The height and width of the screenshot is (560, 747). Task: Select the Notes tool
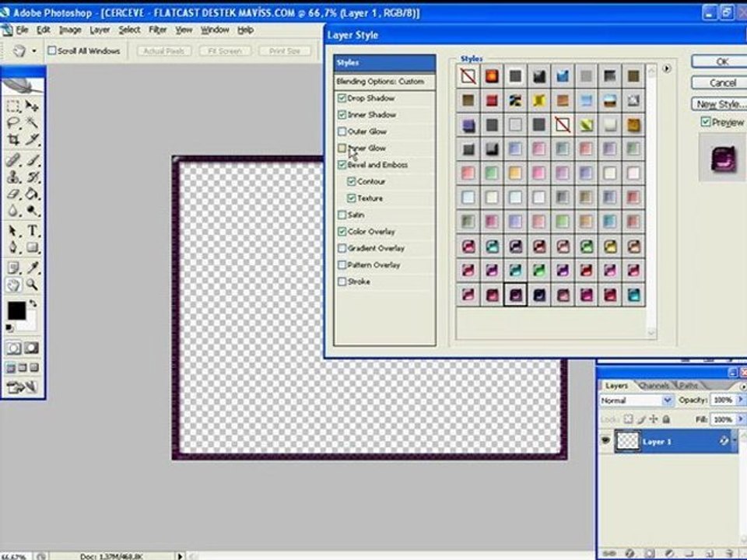tap(13, 268)
